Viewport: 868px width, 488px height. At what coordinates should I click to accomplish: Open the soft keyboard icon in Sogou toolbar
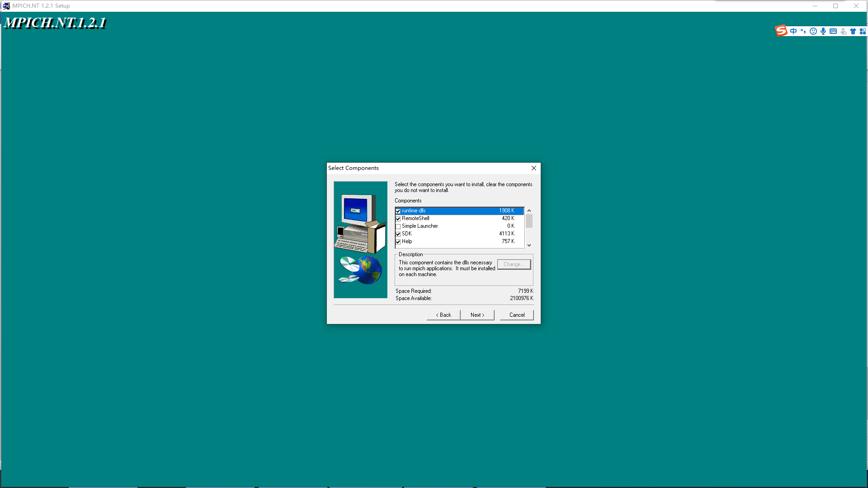(833, 31)
